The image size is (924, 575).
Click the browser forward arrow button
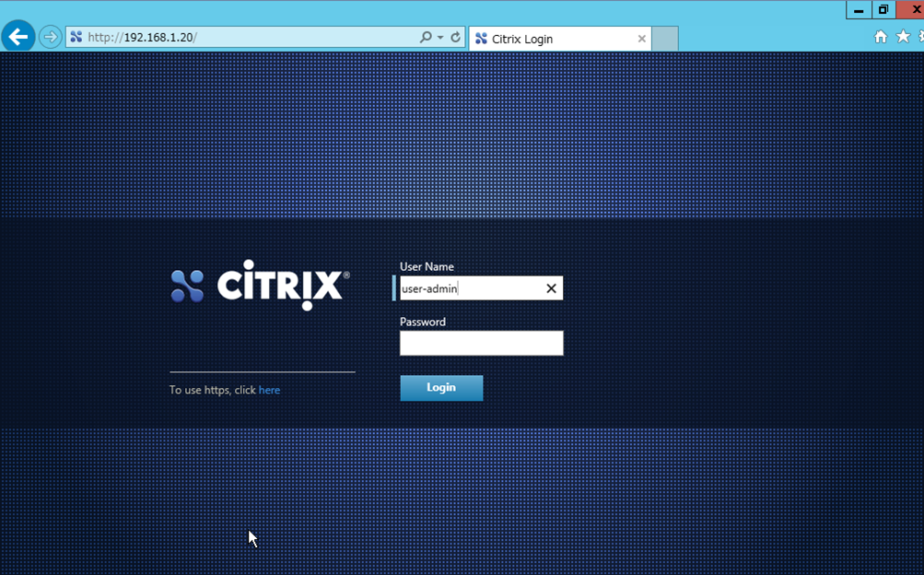click(51, 37)
